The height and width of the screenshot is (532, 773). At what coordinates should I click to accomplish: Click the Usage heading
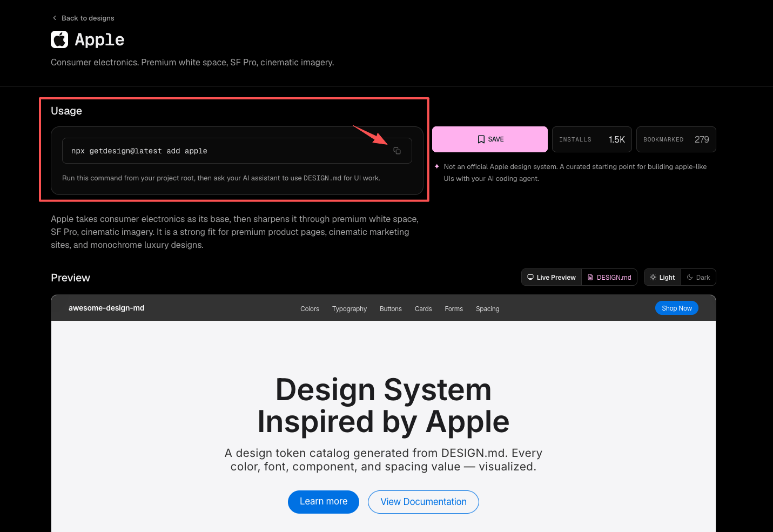[x=66, y=111]
